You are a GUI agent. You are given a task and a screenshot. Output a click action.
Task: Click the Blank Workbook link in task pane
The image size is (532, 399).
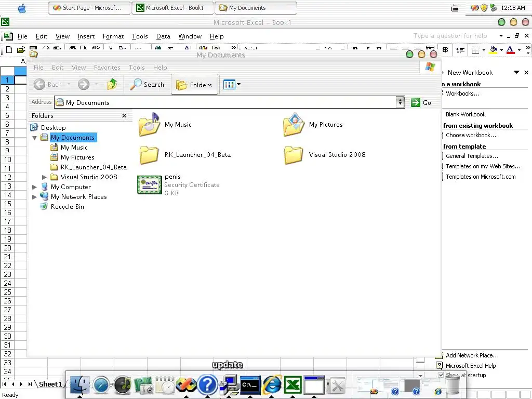coord(465,114)
